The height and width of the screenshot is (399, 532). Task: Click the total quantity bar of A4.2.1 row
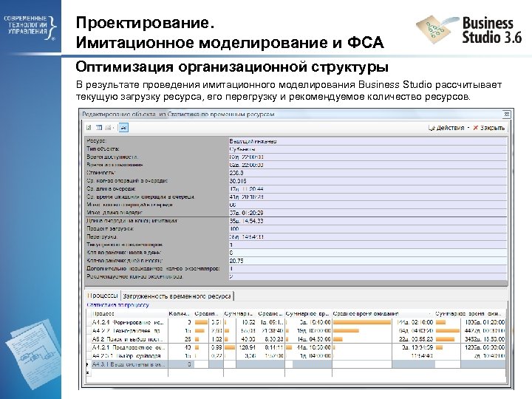(230, 347)
